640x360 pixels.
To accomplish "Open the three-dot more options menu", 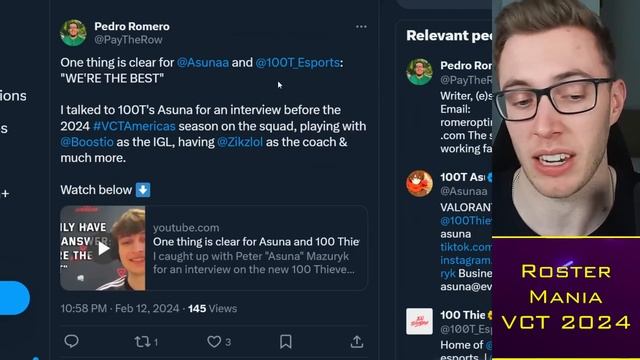I will pos(361,27).
